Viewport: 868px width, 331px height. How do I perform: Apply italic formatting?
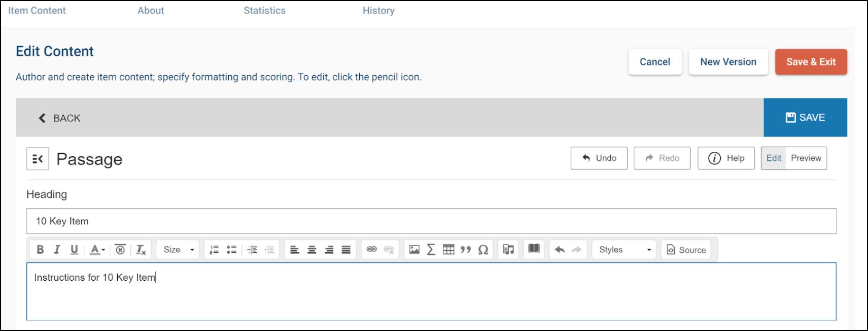[x=57, y=249]
